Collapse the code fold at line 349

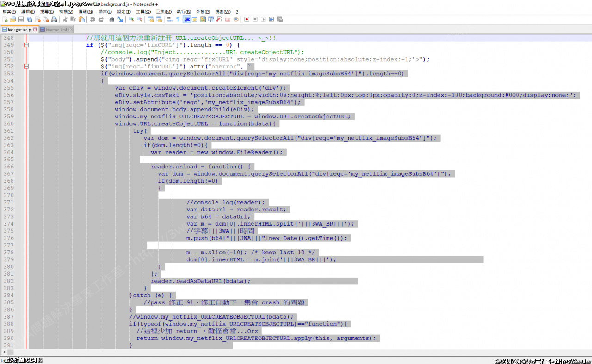[x=26, y=45]
